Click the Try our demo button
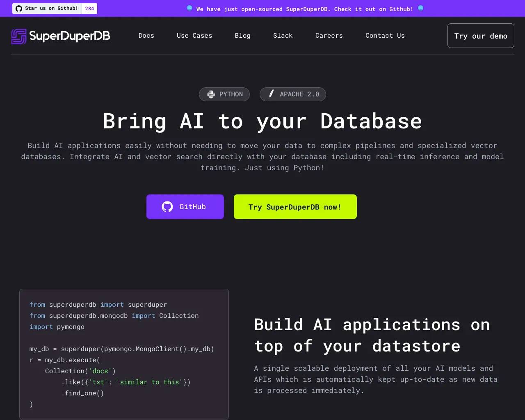Screen dimensions: 525x420 481,36
